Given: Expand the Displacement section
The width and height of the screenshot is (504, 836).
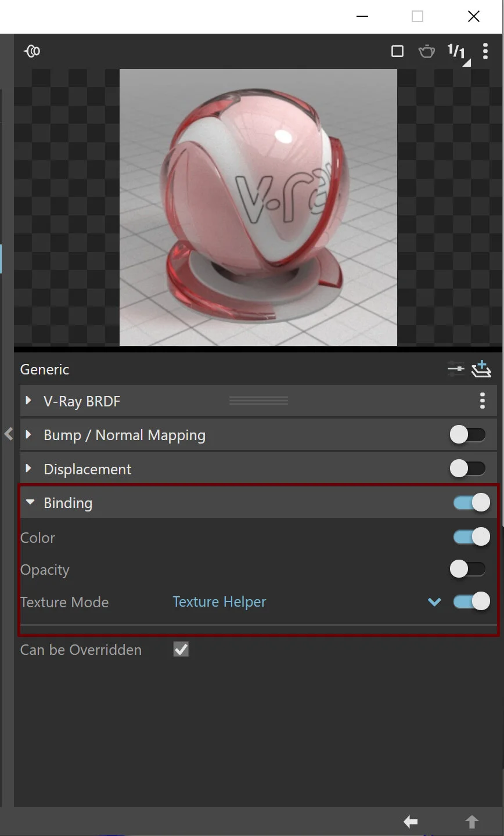Looking at the screenshot, I should point(29,469).
